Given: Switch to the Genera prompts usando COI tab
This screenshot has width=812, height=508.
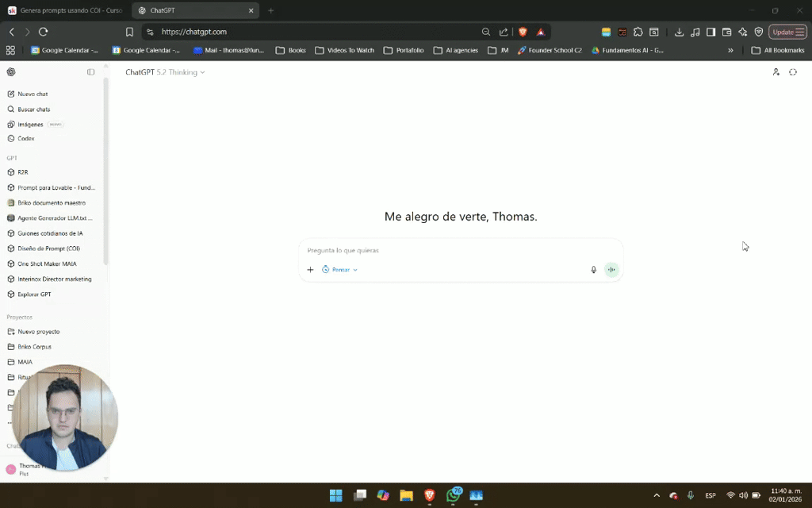Looking at the screenshot, I should pos(65,10).
